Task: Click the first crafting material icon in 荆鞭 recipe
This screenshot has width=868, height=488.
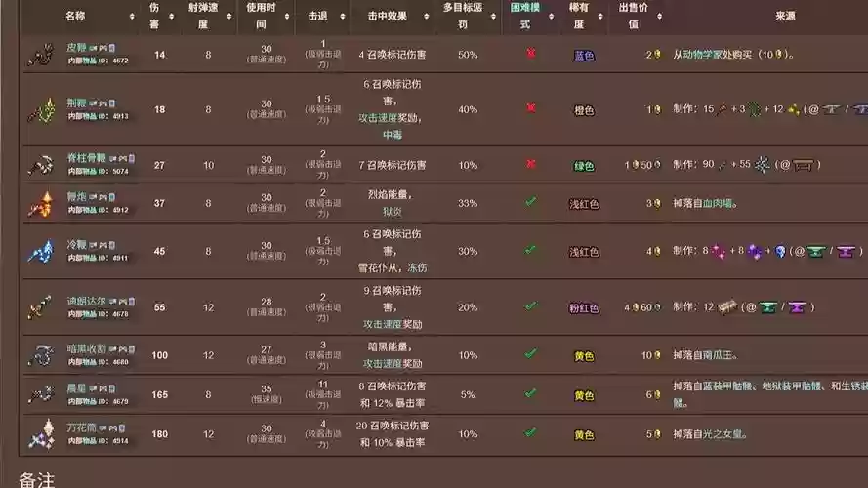Action: pos(722,109)
